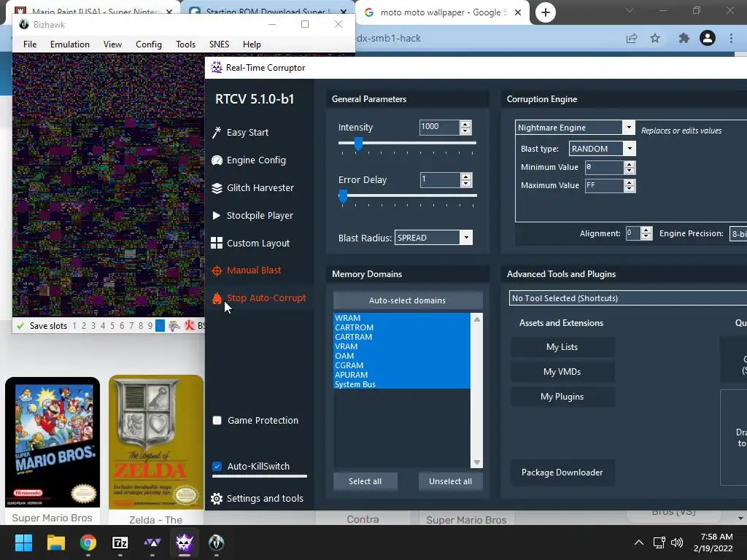The width and height of the screenshot is (747, 560).
Task: Decrease Maximum Value stepper
Action: [x=630, y=189]
